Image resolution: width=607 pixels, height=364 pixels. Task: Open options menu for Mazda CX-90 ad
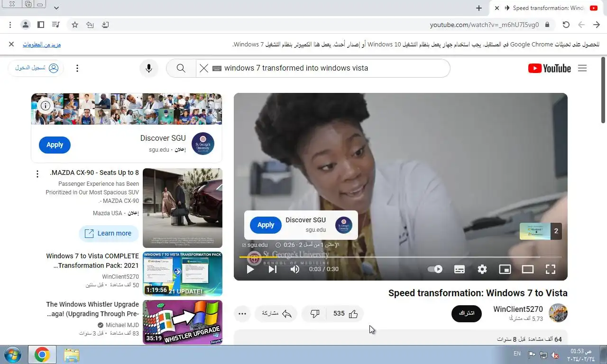point(37,174)
